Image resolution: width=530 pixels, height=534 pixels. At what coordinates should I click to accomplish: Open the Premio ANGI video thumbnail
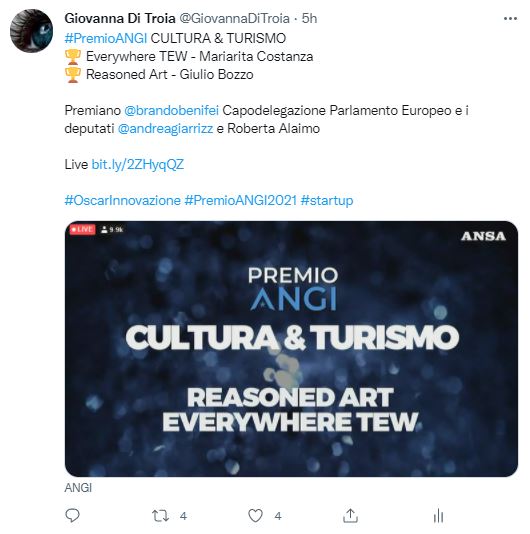pyautogui.click(x=291, y=349)
